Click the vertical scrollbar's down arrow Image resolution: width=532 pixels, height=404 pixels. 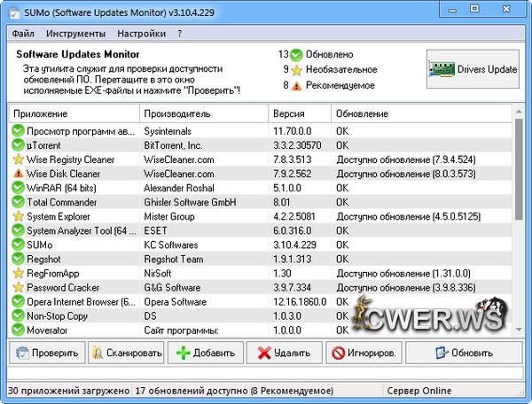519,329
